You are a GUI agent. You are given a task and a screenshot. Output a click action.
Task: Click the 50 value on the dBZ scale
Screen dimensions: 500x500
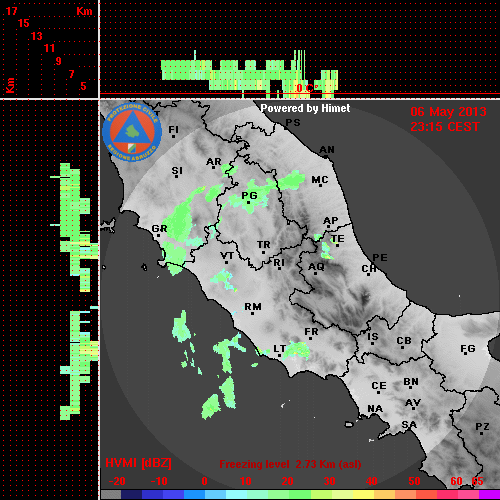click(x=414, y=481)
